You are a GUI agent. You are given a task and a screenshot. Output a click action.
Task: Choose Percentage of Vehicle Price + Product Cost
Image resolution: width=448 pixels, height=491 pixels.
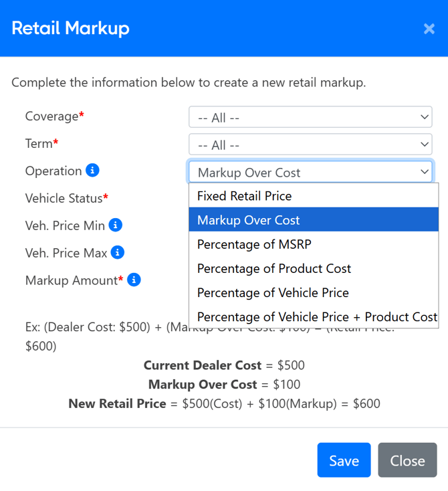[317, 316]
